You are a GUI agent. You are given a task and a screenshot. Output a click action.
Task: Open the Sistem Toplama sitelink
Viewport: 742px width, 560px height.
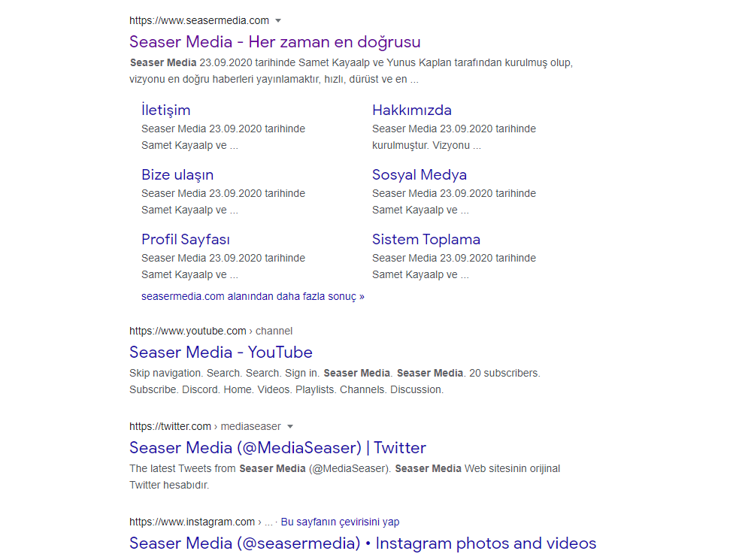point(426,239)
